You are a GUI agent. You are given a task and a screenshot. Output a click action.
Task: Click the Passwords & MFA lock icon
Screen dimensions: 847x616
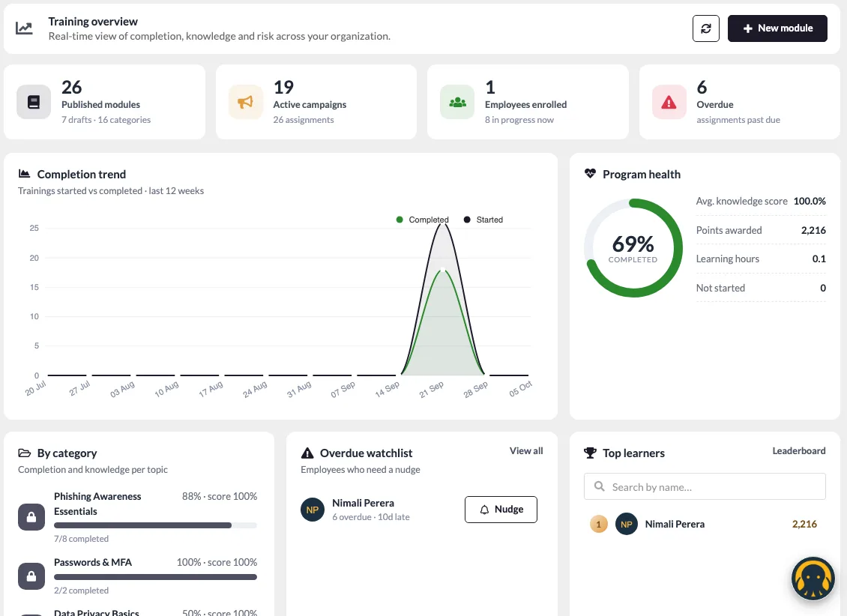tap(31, 576)
